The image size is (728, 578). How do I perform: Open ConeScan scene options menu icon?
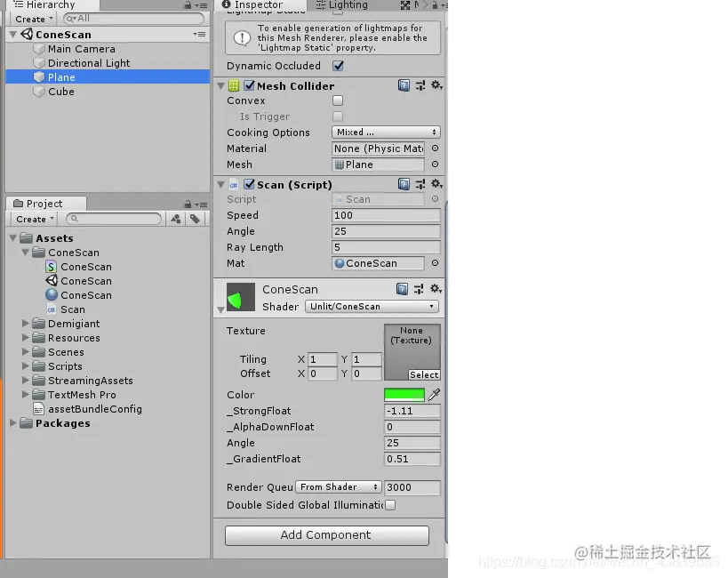200,35
